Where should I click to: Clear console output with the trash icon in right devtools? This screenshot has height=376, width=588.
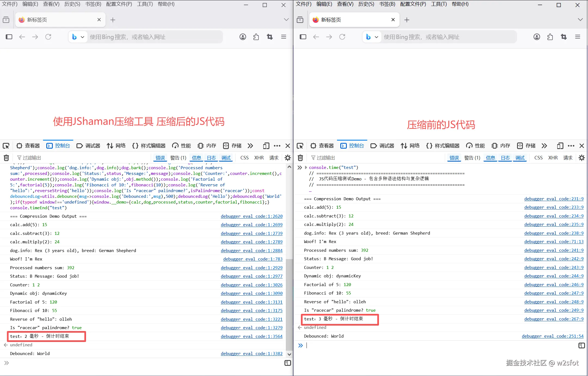(300, 158)
